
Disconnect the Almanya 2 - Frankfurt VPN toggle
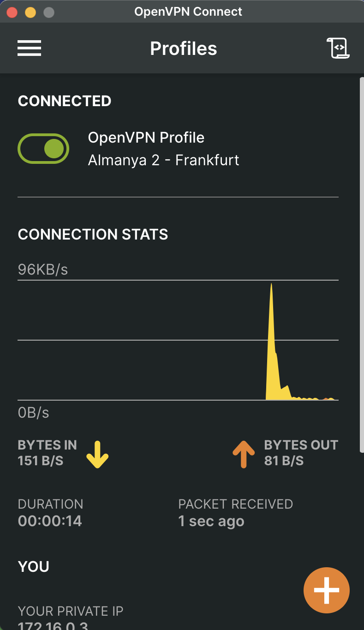(x=43, y=149)
